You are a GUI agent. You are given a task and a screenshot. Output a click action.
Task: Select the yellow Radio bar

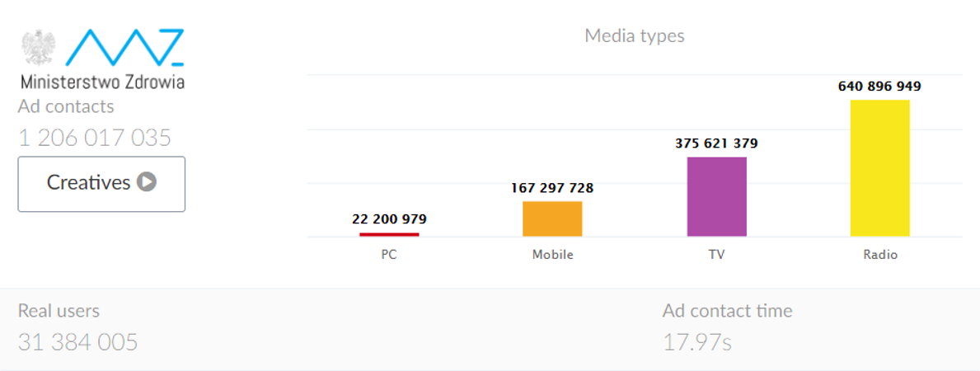[880, 168]
